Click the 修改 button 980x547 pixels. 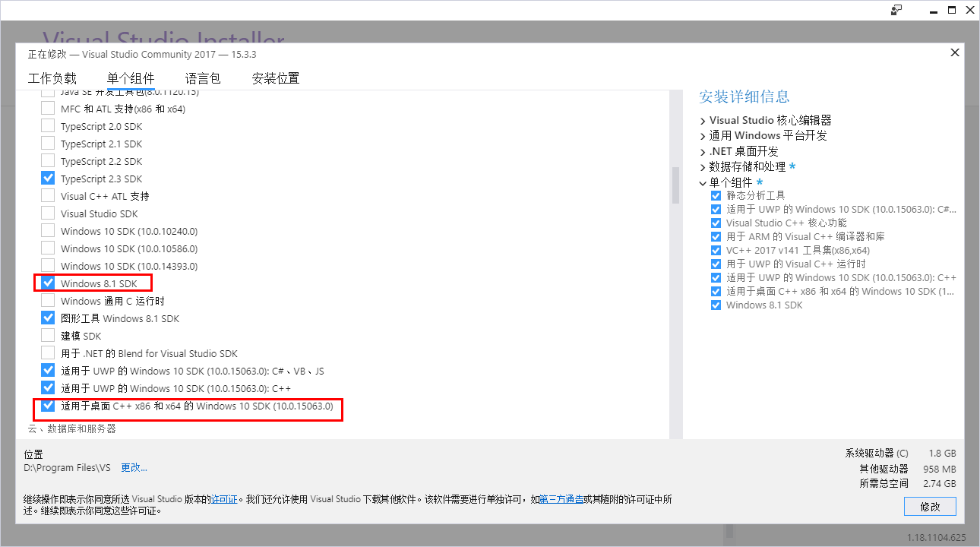[x=930, y=506]
